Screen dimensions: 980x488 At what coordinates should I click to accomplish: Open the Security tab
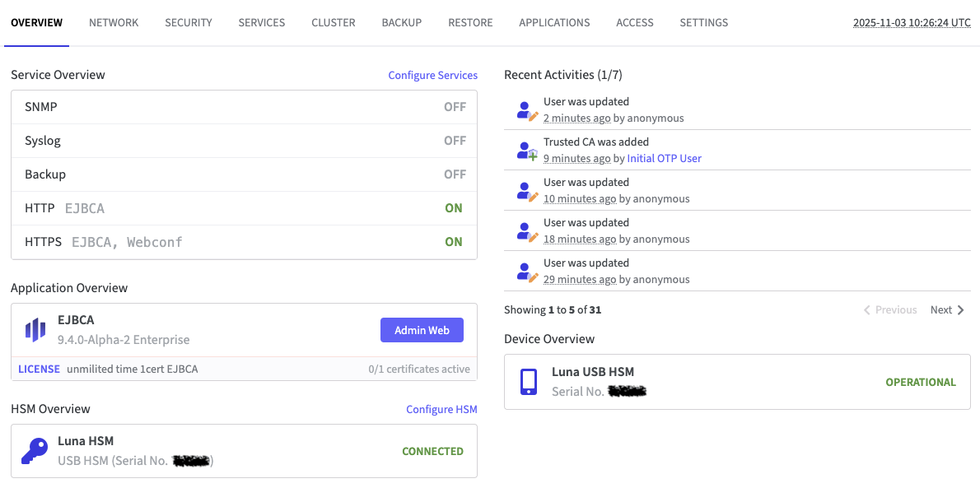click(x=189, y=23)
